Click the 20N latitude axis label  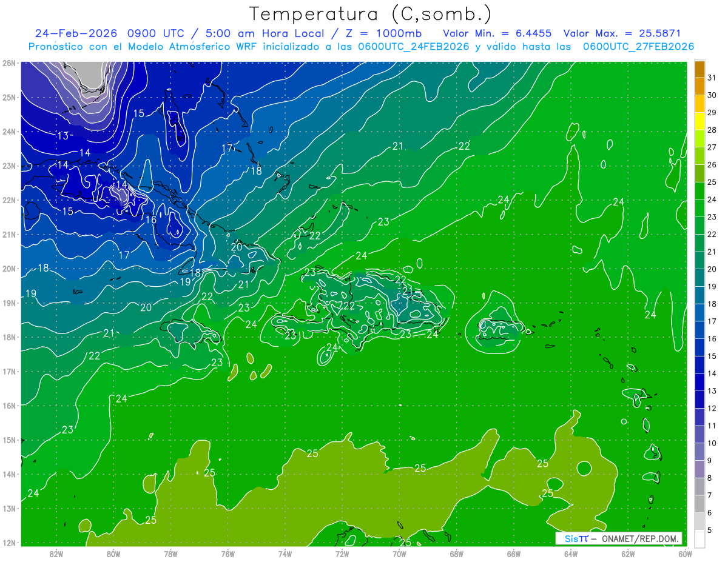click(x=8, y=269)
